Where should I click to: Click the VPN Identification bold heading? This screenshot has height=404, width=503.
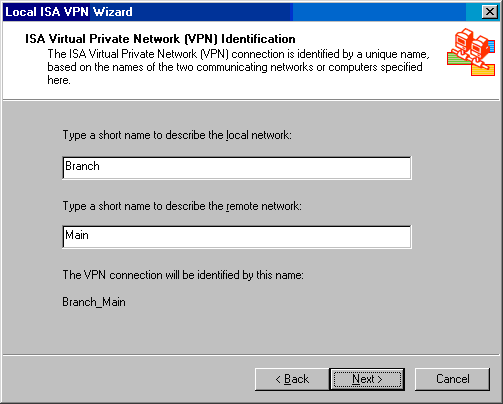pyautogui.click(x=160, y=39)
